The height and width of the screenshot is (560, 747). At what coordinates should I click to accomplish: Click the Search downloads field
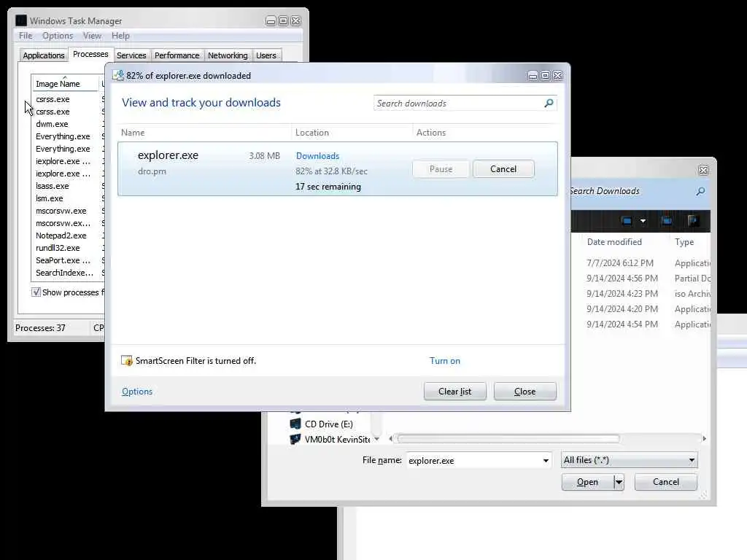point(458,104)
